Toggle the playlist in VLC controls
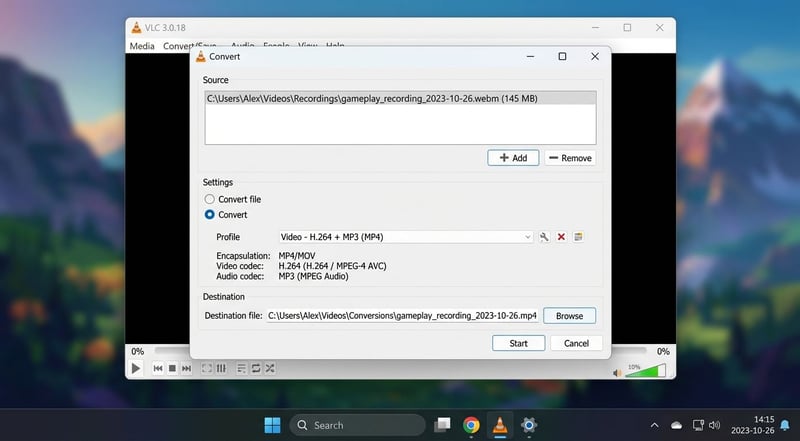Viewport: 800px width, 441px height. point(241,368)
